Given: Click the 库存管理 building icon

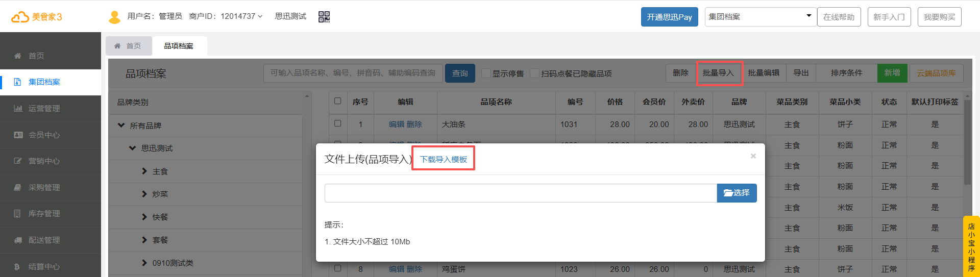Looking at the screenshot, I should click(x=18, y=213).
